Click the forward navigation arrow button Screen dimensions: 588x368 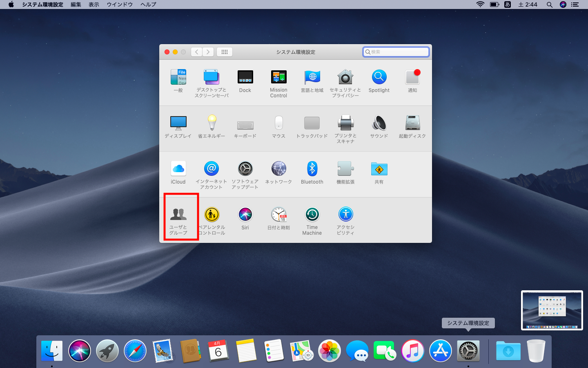tap(208, 52)
